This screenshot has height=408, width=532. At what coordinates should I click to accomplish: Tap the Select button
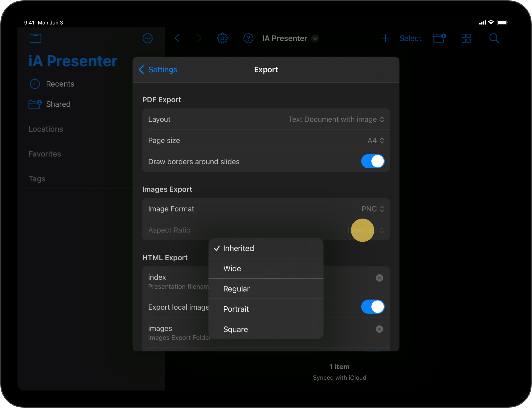click(410, 38)
